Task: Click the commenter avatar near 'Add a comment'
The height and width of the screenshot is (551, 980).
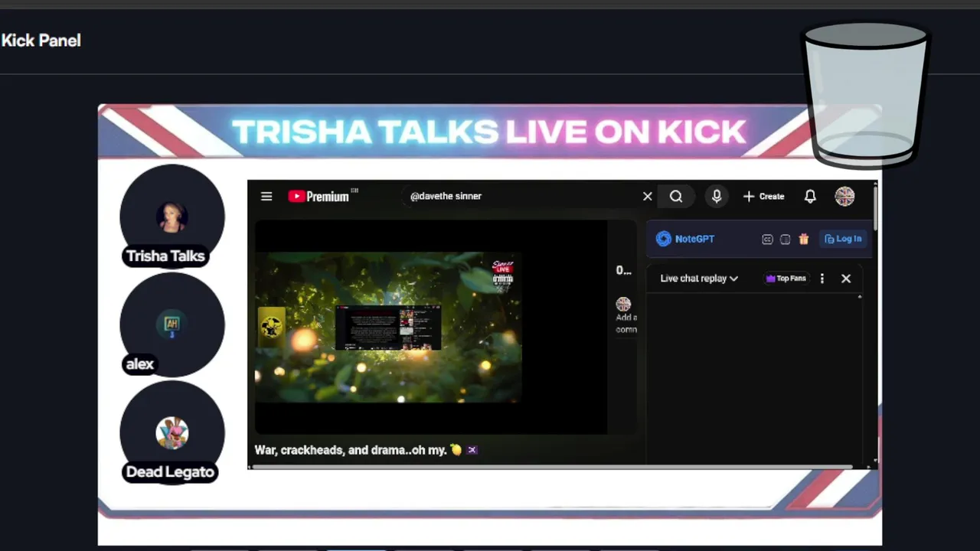Action: tap(623, 305)
